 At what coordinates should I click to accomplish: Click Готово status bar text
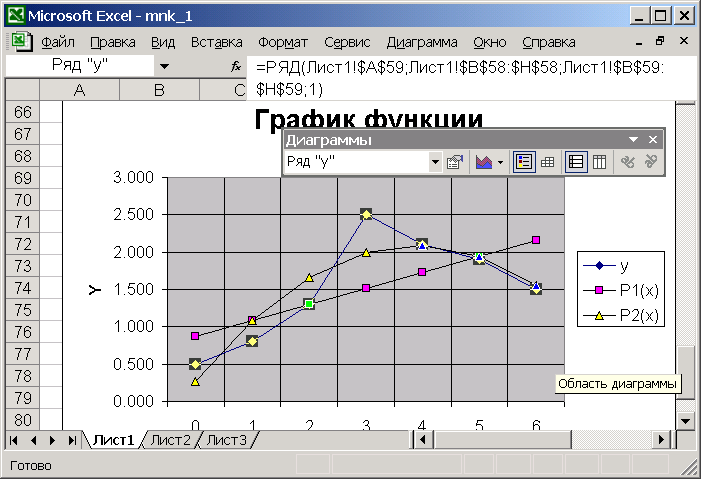tap(30, 466)
